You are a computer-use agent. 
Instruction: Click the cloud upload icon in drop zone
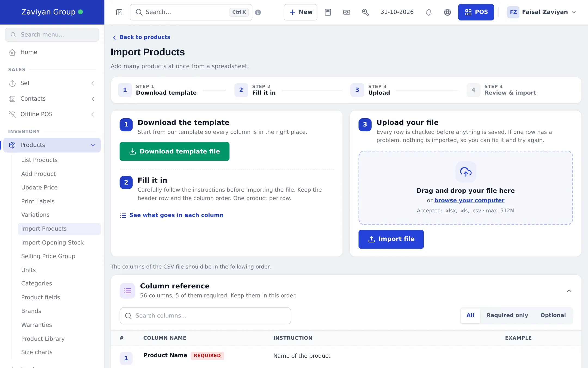tap(466, 172)
